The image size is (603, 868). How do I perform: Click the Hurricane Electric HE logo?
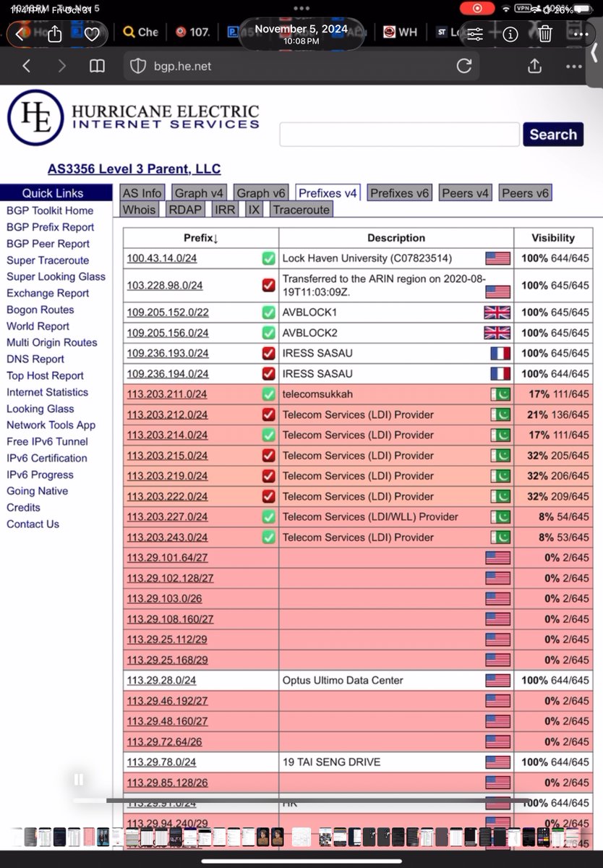(35, 117)
